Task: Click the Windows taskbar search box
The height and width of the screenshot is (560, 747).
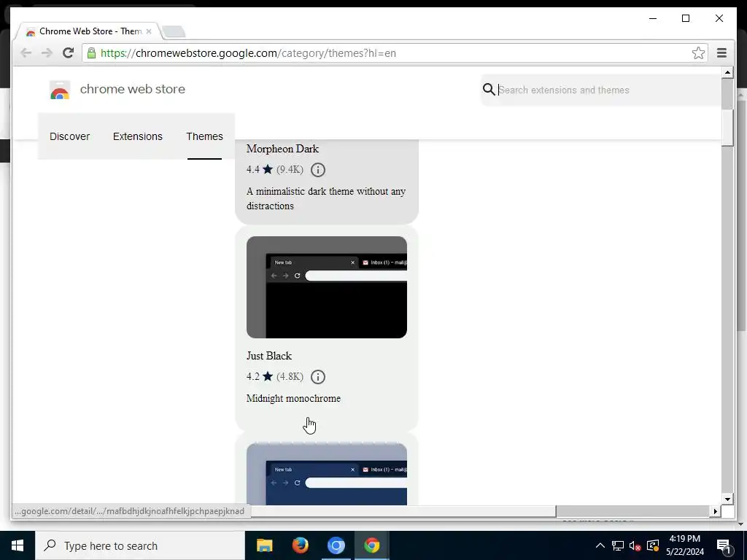Action: click(x=140, y=545)
